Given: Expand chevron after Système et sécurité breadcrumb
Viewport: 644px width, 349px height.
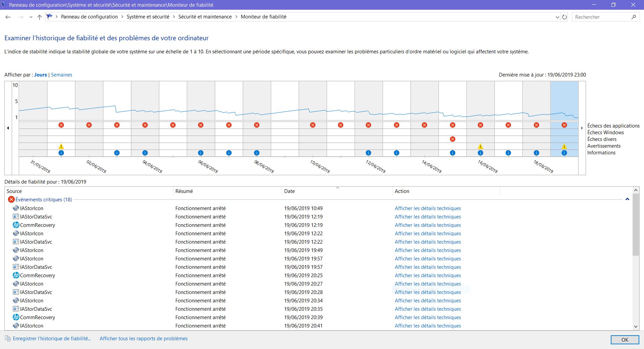Looking at the screenshot, I should (x=174, y=17).
